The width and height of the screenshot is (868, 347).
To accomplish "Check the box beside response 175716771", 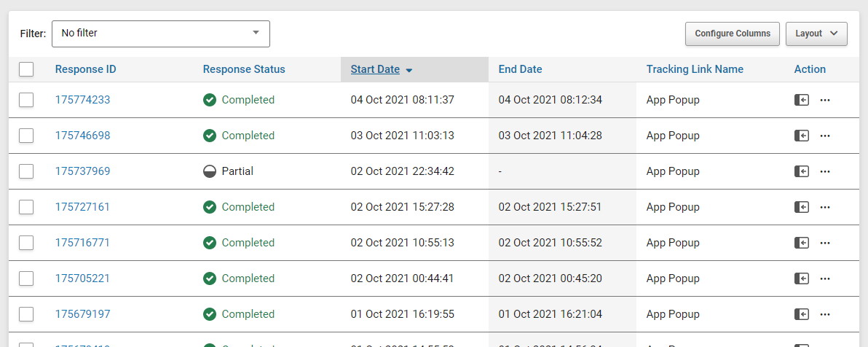I will click(26, 243).
